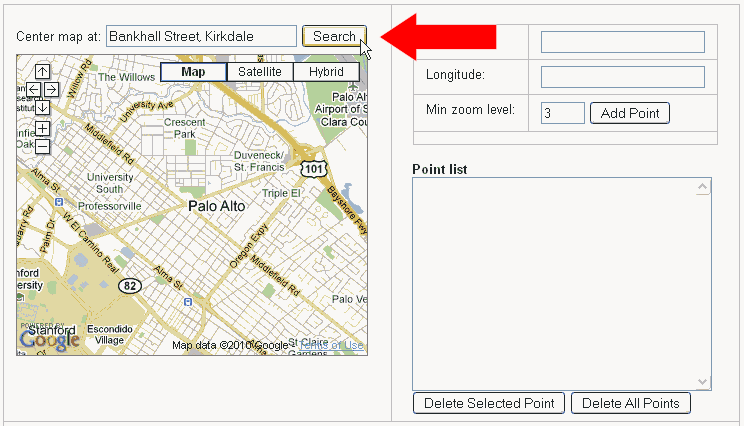This screenshot has width=744, height=426.
Task: Click the Google logo on the map
Action: click(50, 340)
